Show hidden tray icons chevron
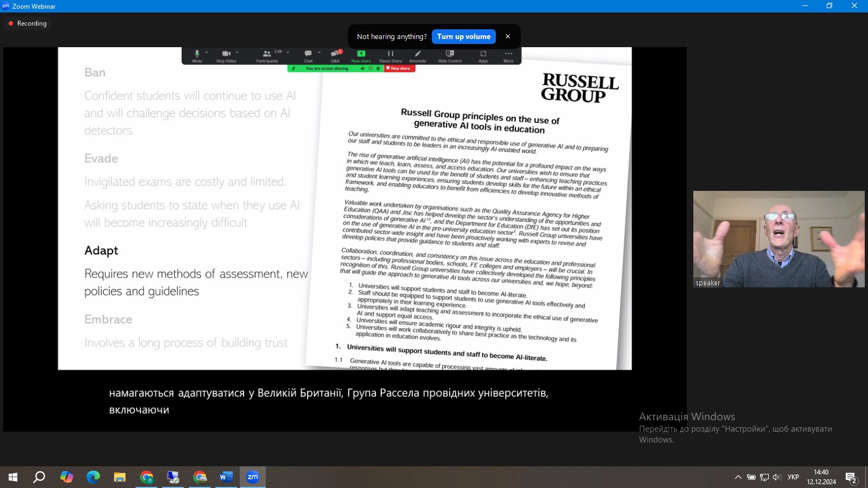 [738, 477]
